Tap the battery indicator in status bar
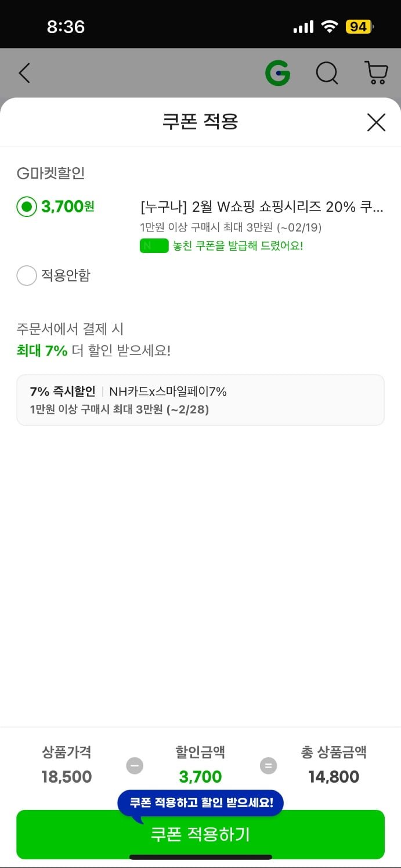401x868 pixels. [x=359, y=27]
